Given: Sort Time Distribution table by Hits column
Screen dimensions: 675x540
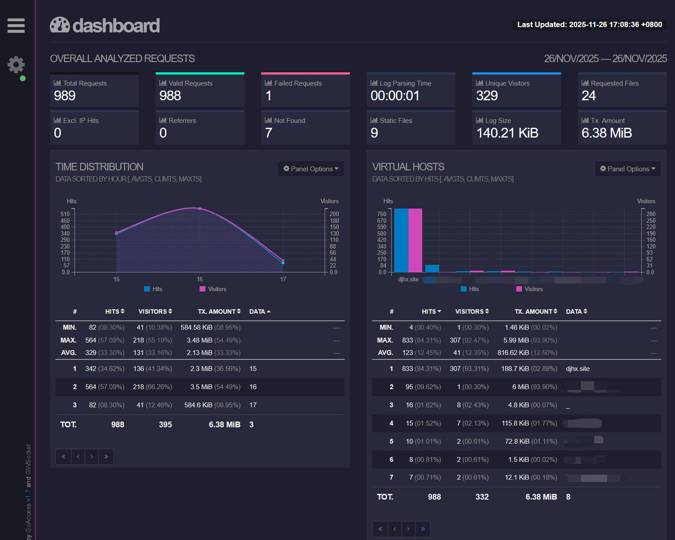Looking at the screenshot, I should point(112,311).
